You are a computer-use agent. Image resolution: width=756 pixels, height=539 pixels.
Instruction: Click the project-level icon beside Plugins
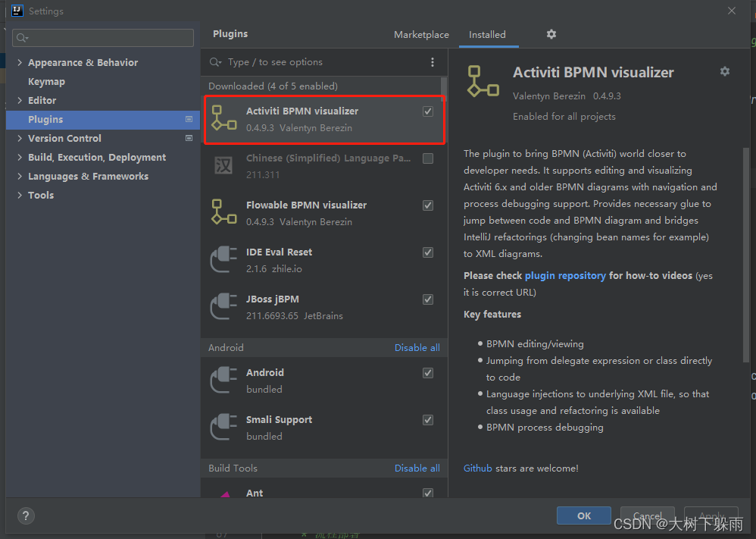click(189, 119)
